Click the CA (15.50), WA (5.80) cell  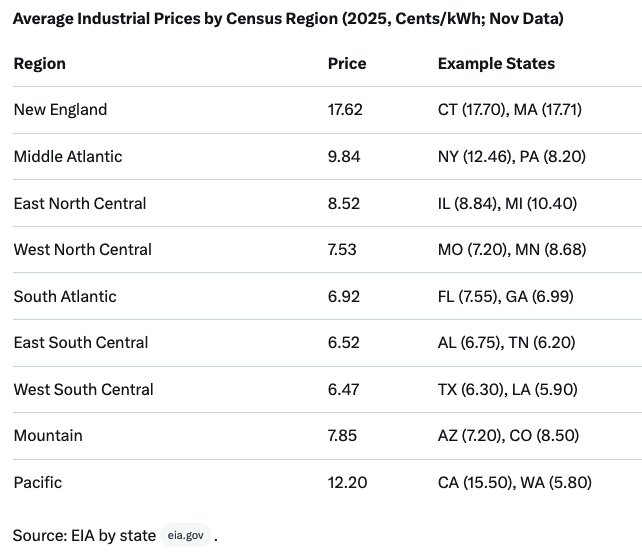[515, 482]
